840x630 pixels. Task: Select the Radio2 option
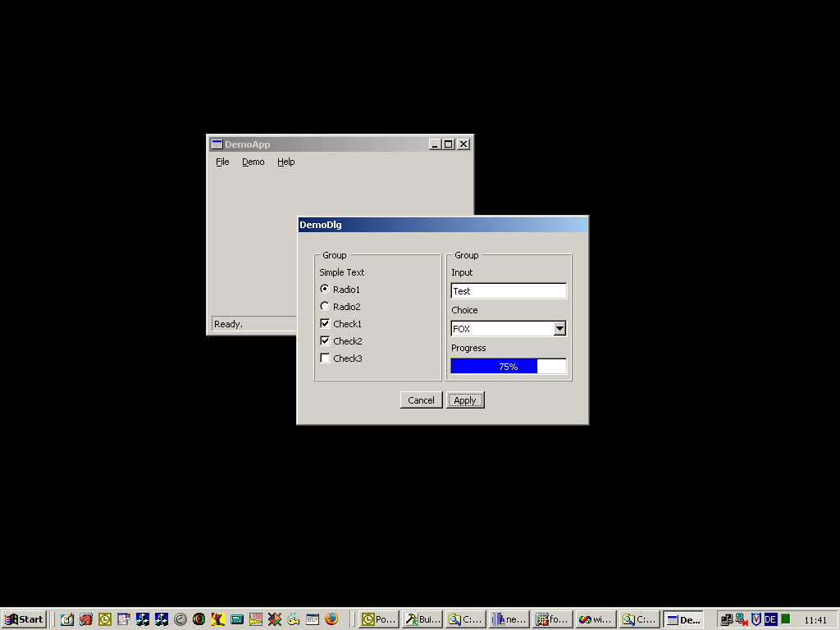(x=325, y=306)
